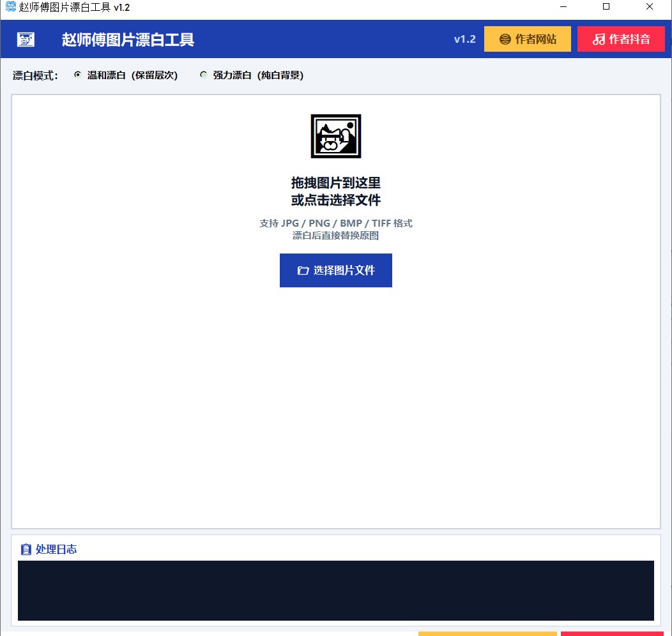Click the clipboard icon beside 处理日志
Image resolution: width=672 pixels, height=636 pixels.
[x=26, y=549]
